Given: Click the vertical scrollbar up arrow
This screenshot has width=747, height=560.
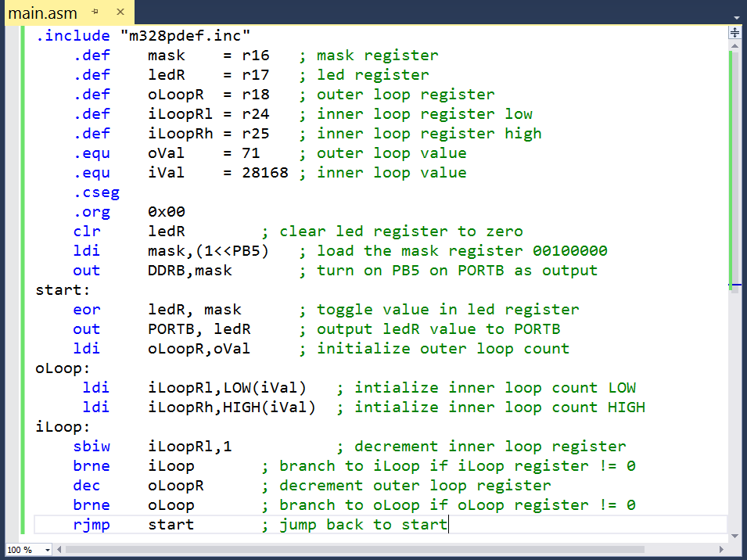Looking at the screenshot, I should 734,45.
